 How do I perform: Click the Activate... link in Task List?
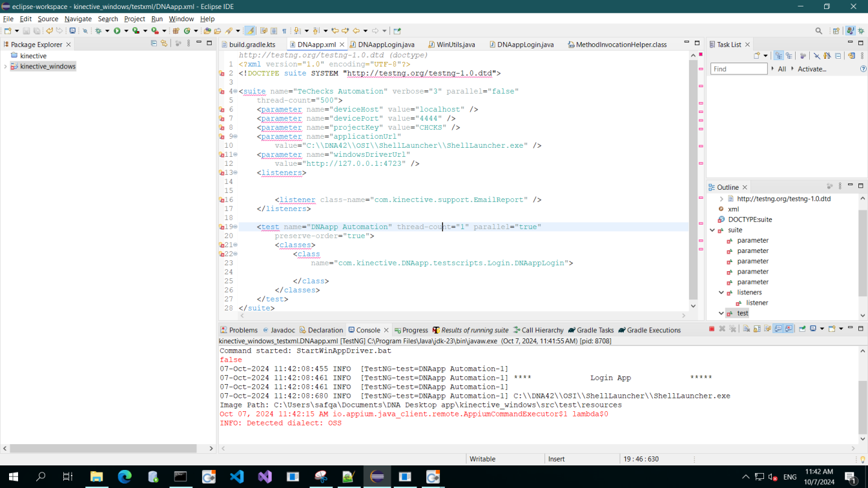tap(811, 69)
